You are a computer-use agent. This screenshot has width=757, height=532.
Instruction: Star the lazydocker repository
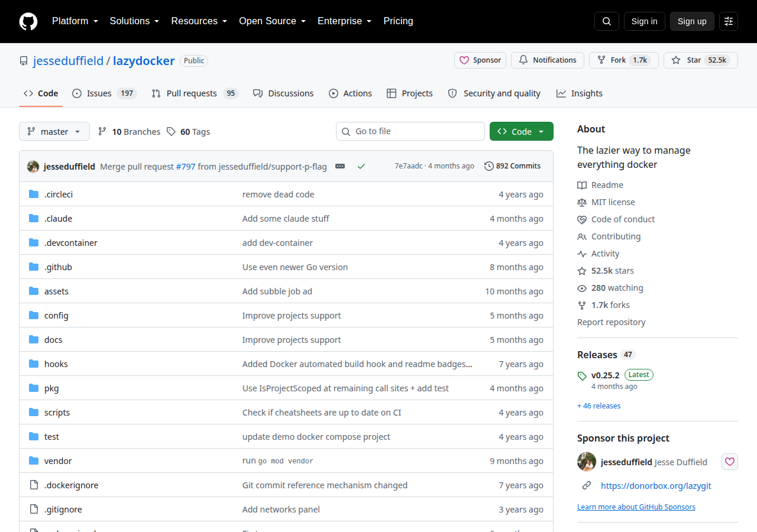point(701,60)
